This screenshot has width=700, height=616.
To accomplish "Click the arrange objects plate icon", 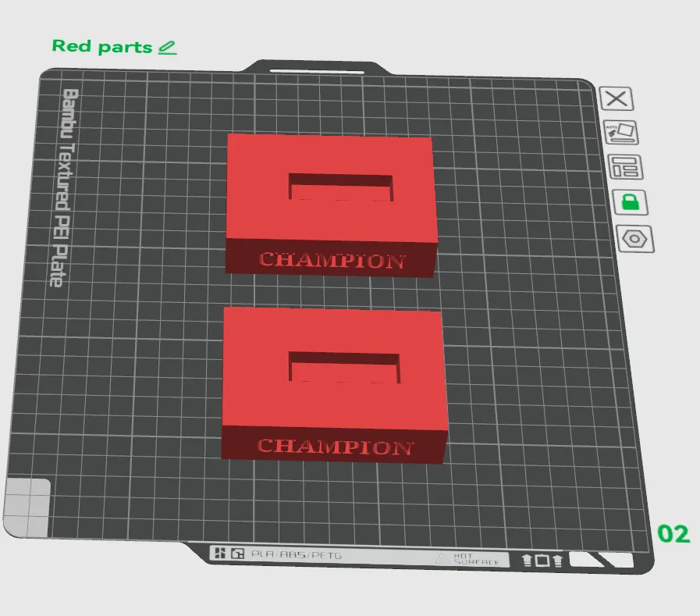I will point(625,167).
